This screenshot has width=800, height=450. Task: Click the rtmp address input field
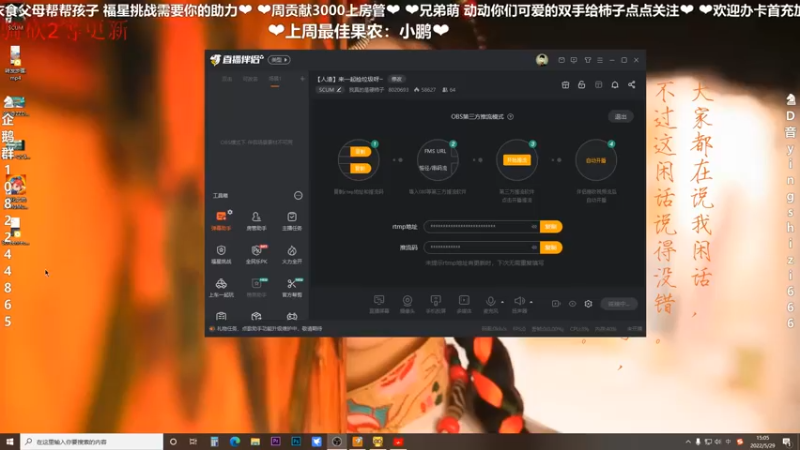(482, 227)
